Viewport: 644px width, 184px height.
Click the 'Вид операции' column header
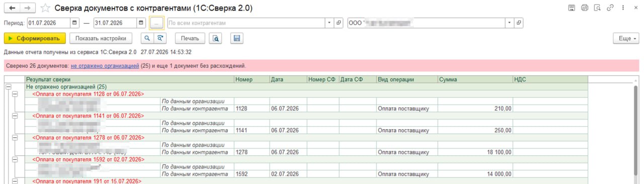(407, 79)
